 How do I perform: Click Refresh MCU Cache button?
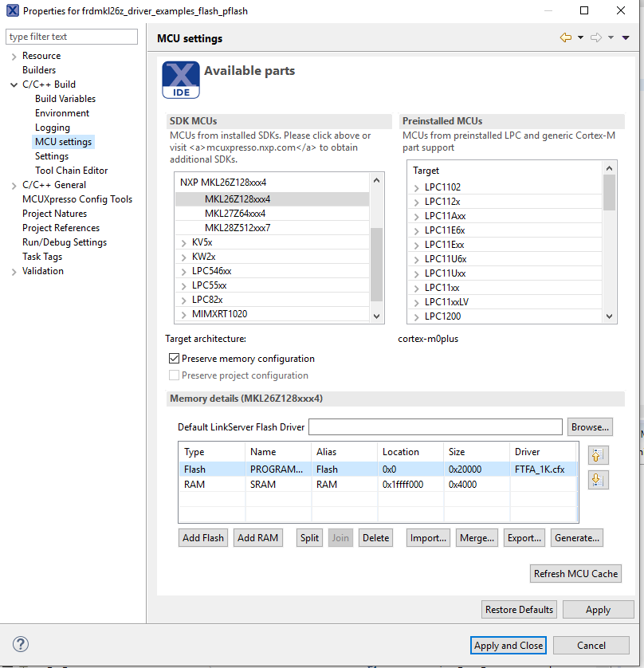[x=575, y=573]
